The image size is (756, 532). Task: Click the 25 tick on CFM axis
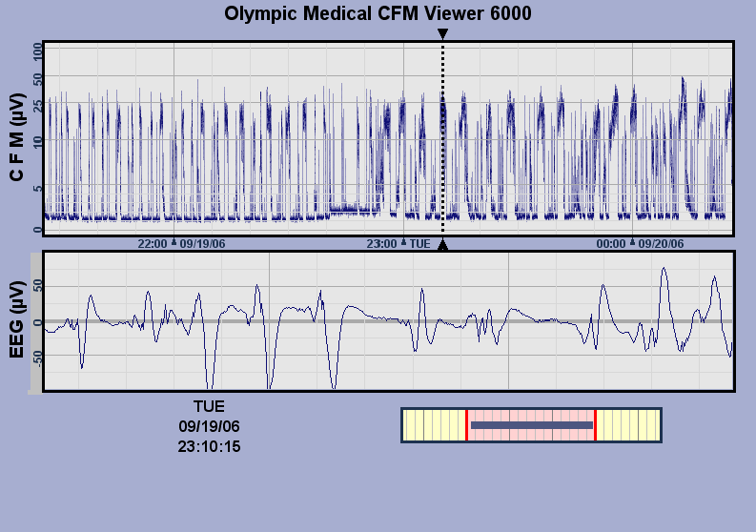tap(37, 105)
